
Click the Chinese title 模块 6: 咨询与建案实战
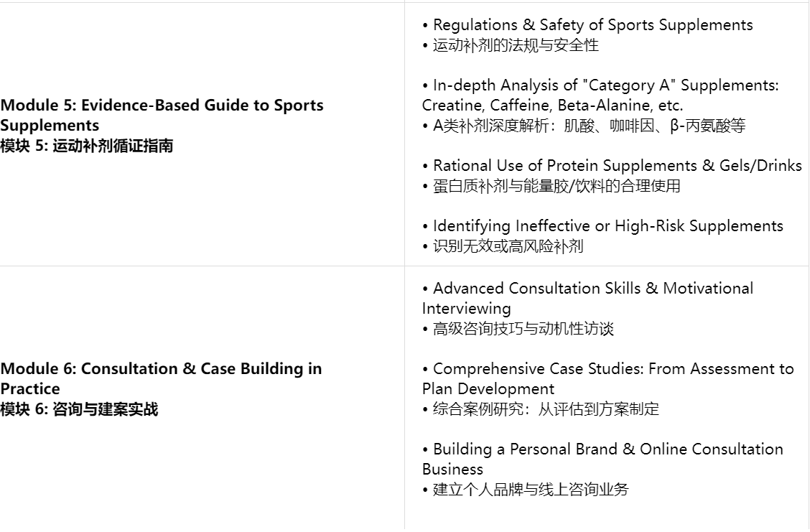coord(79,410)
